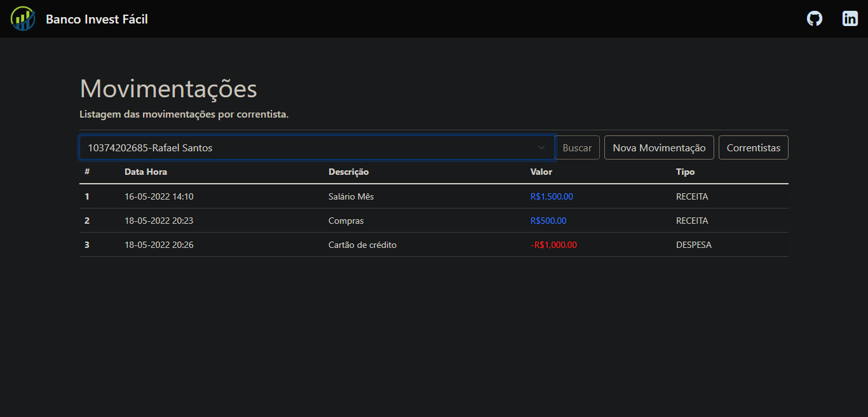The image size is (868, 417).
Task: Click the Banco Invest Fácil logo icon
Action: (x=23, y=18)
